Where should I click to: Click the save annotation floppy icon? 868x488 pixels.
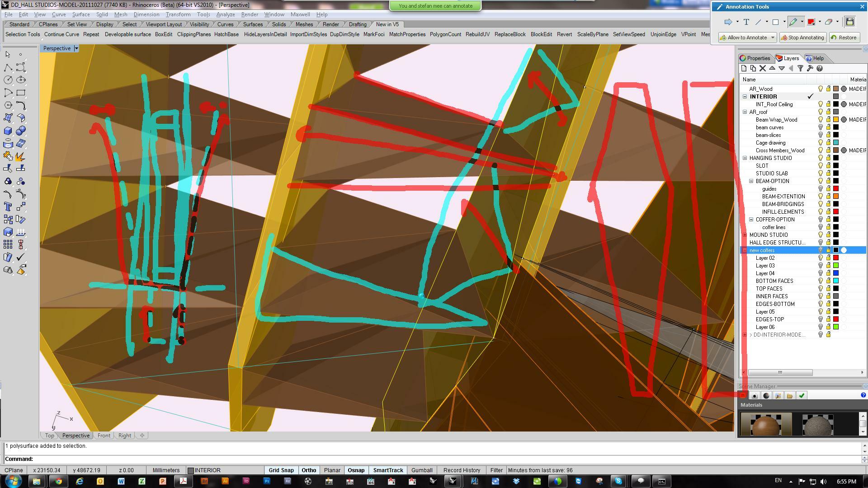tap(849, 22)
